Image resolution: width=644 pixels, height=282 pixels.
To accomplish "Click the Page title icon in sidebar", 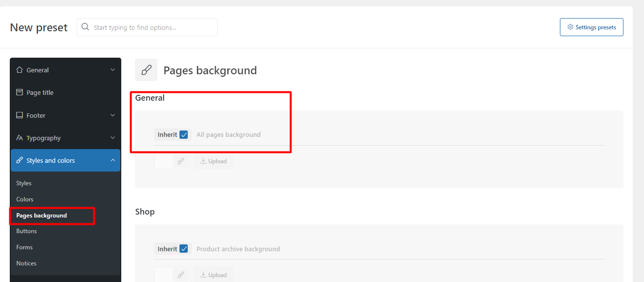I will (x=20, y=92).
